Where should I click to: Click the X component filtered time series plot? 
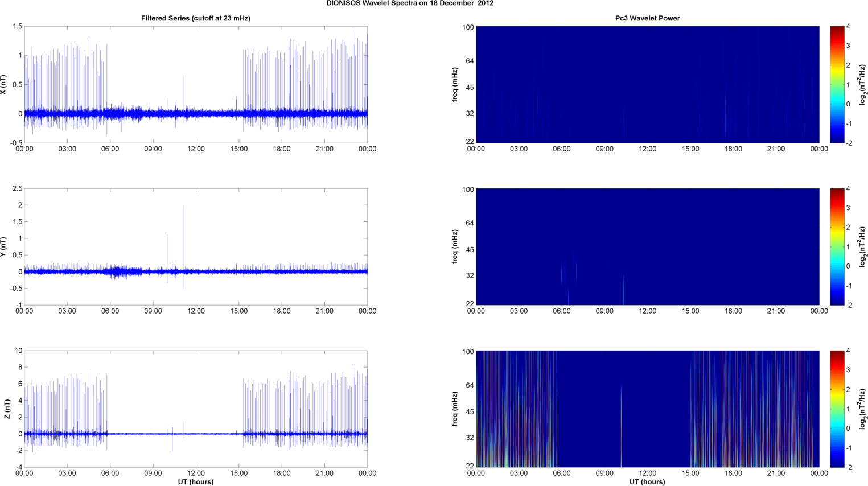tap(196, 85)
